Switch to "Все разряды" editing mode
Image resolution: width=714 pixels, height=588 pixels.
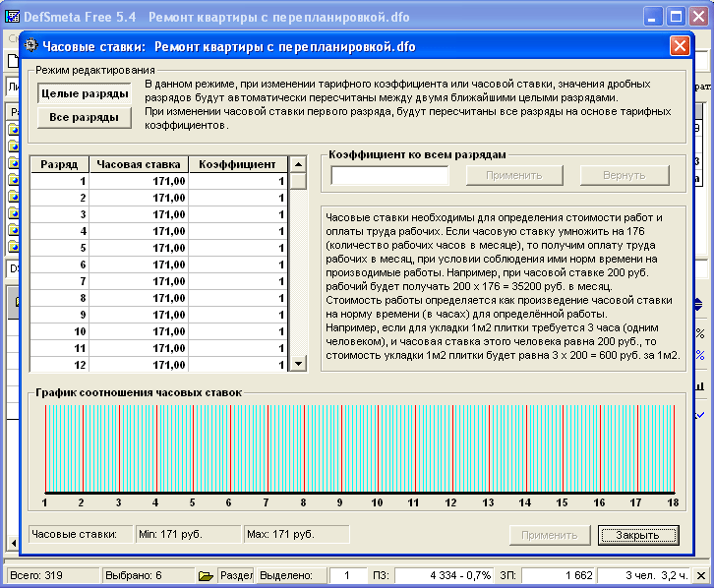pyautogui.click(x=85, y=118)
